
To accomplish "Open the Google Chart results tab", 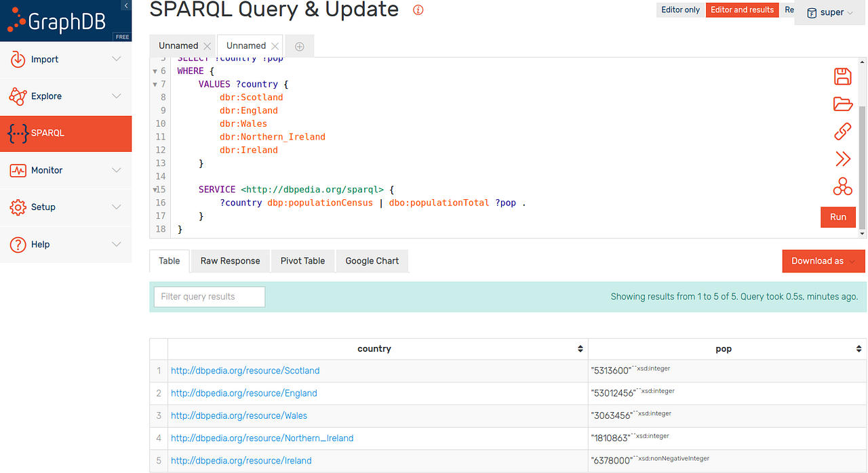I will [x=372, y=260].
